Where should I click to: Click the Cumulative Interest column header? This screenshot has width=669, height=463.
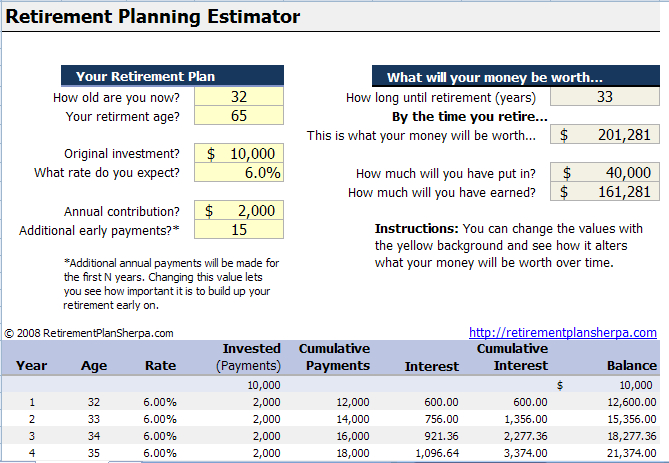click(x=512, y=357)
